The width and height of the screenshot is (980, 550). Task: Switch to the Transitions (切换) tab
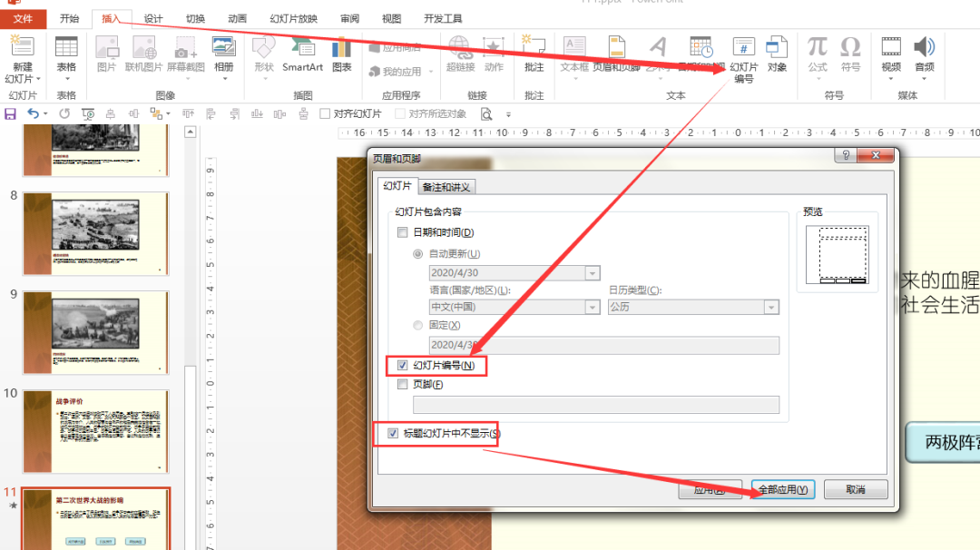pyautogui.click(x=195, y=19)
